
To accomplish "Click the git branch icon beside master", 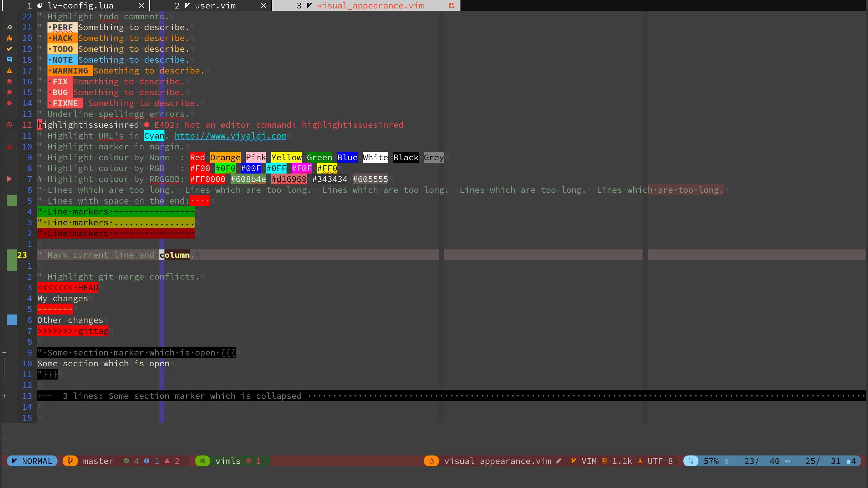I will click(70, 461).
